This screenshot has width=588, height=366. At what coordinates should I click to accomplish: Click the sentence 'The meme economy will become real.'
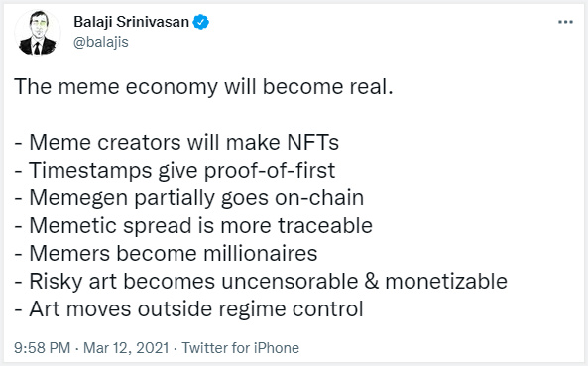pyautogui.click(x=203, y=87)
